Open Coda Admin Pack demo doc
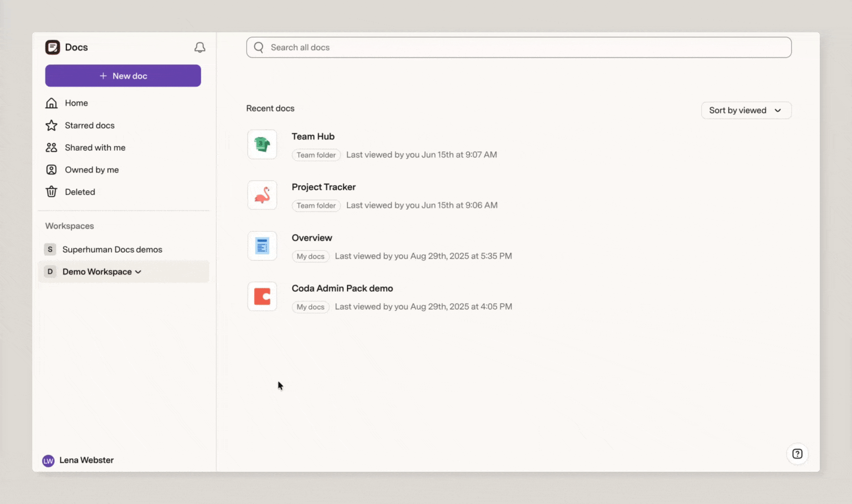Screen dimensions: 852x504 [342, 288]
